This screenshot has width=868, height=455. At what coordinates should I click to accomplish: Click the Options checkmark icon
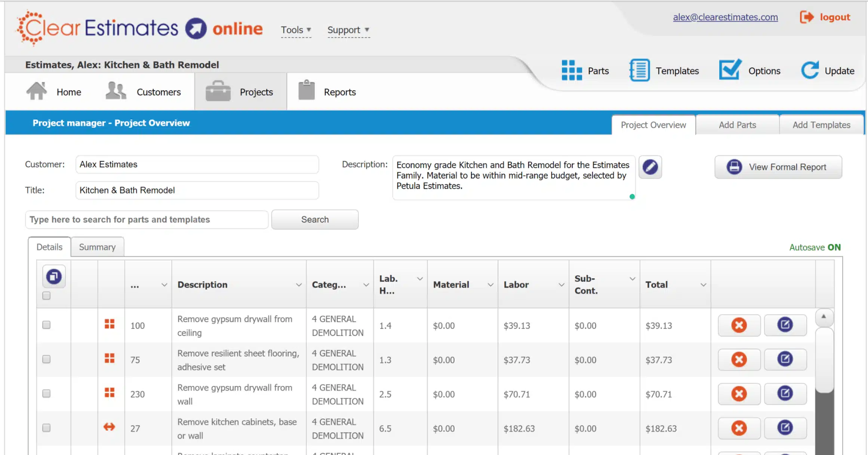730,70
